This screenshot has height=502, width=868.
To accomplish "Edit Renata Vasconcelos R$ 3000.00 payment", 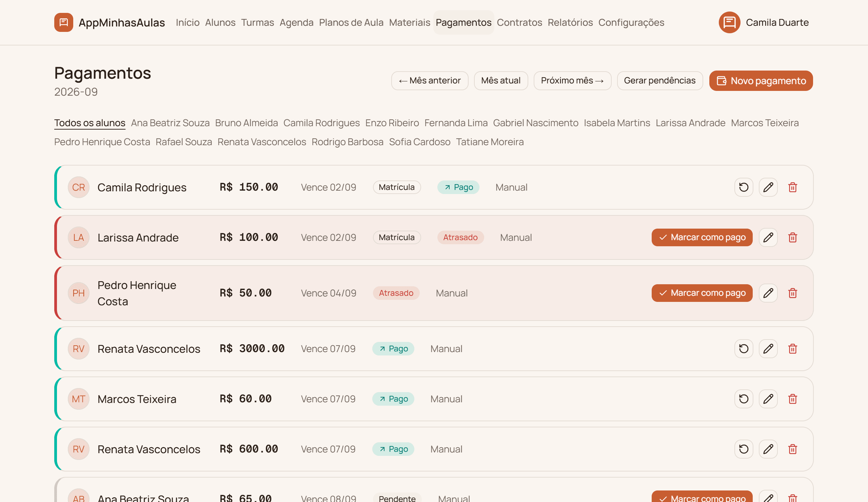I will pos(768,349).
